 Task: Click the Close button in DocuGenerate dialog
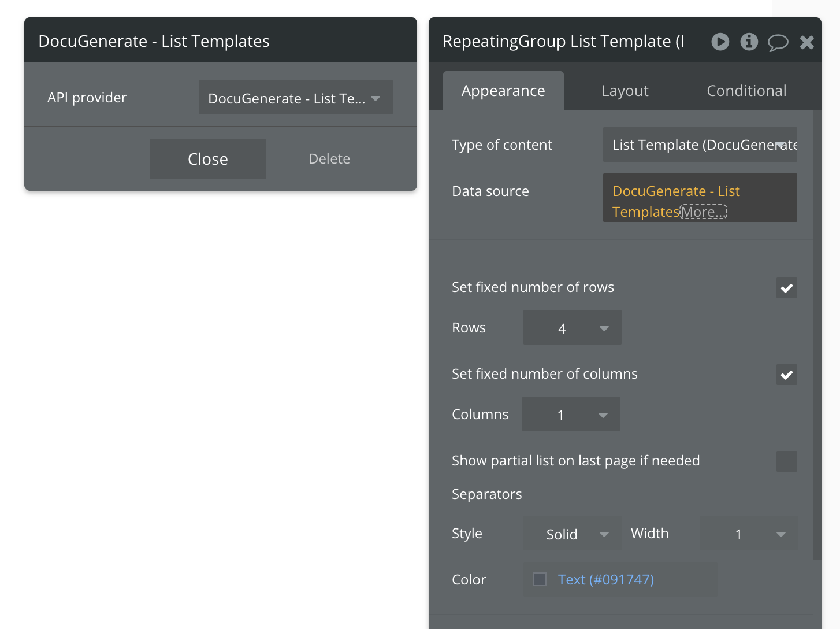208,159
